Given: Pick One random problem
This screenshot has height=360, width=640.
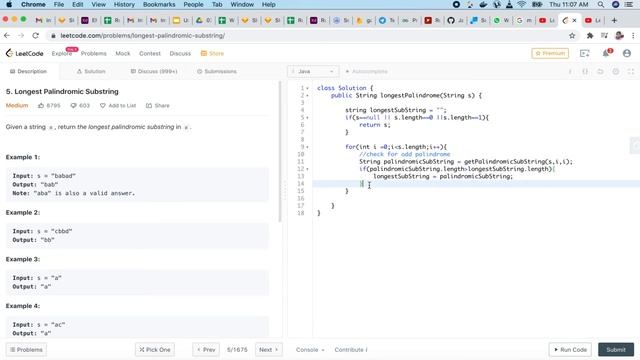Looking at the screenshot, I should pyautogui.click(x=155, y=350).
